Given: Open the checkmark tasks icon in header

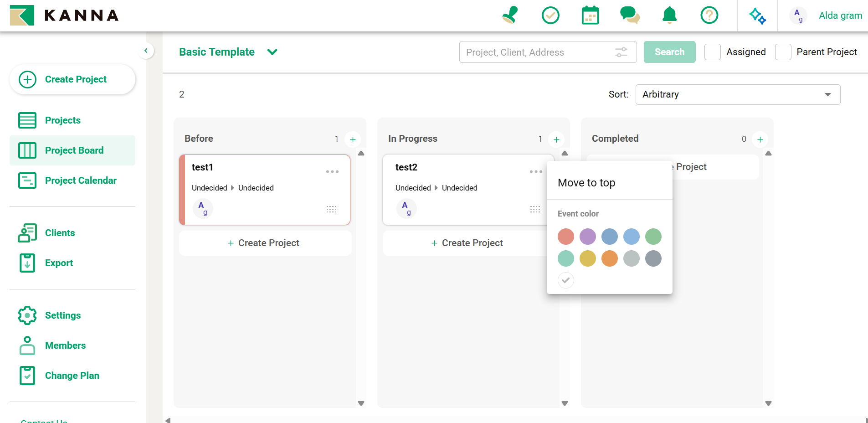Looking at the screenshot, I should (x=550, y=15).
